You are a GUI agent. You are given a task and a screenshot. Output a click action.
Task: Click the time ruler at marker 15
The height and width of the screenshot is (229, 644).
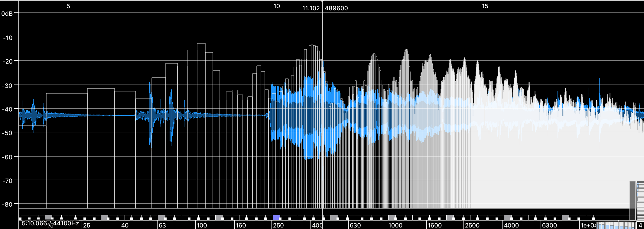(485, 6)
